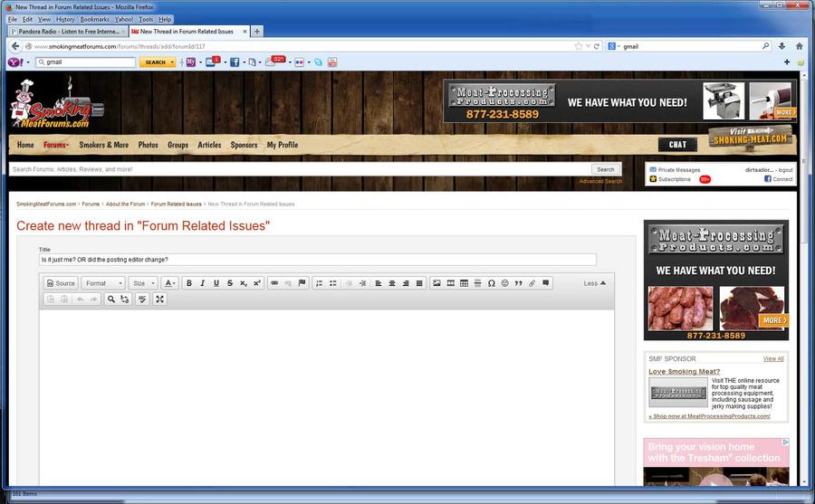Insert a link using the link icon
Viewport: 815px width, 504px height.
(x=275, y=283)
